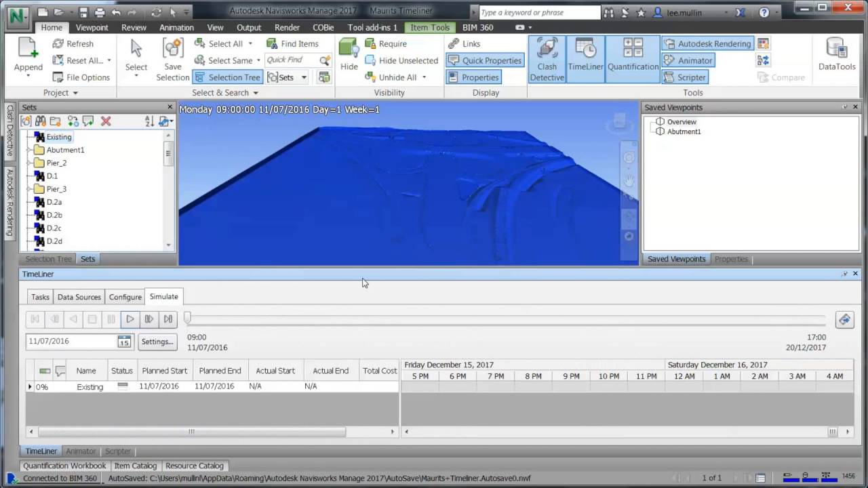Select the Existing set in Sets
Viewport: 868px width, 488px height.
click(58, 137)
